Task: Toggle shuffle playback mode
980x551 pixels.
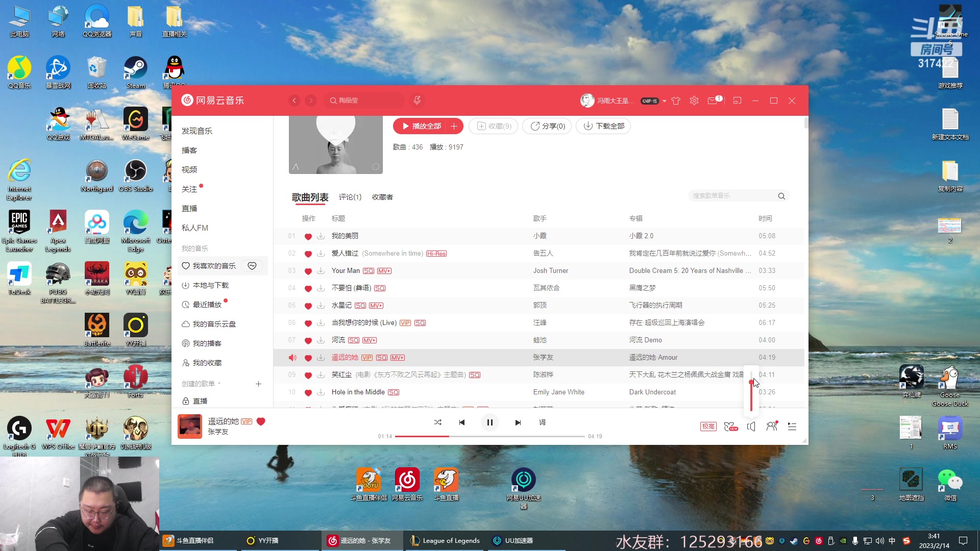Action: point(437,422)
